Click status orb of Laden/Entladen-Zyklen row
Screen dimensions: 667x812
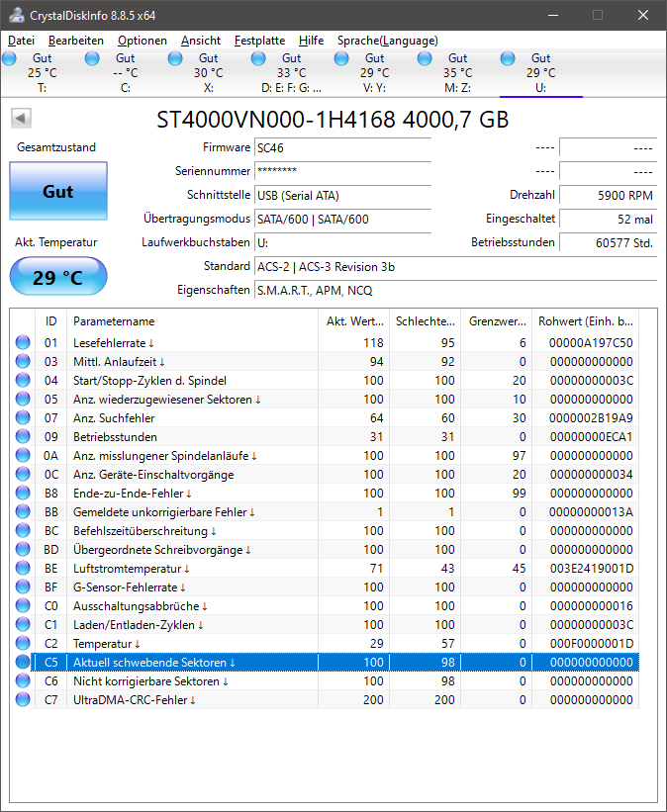[23, 624]
